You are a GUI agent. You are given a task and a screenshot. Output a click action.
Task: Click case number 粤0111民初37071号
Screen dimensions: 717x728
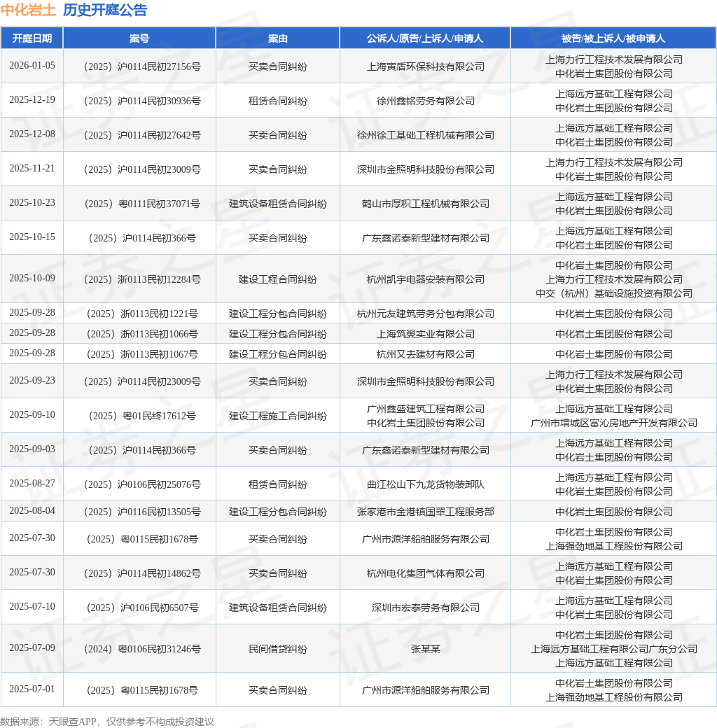142,204
